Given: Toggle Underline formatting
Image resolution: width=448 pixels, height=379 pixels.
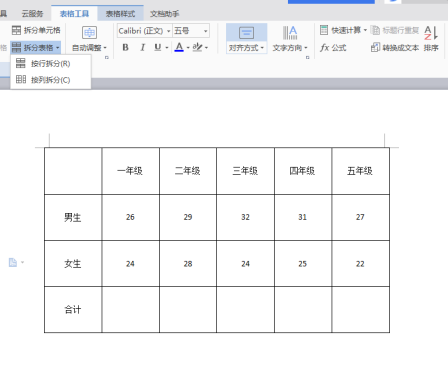Looking at the screenshot, I should tap(158, 48).
